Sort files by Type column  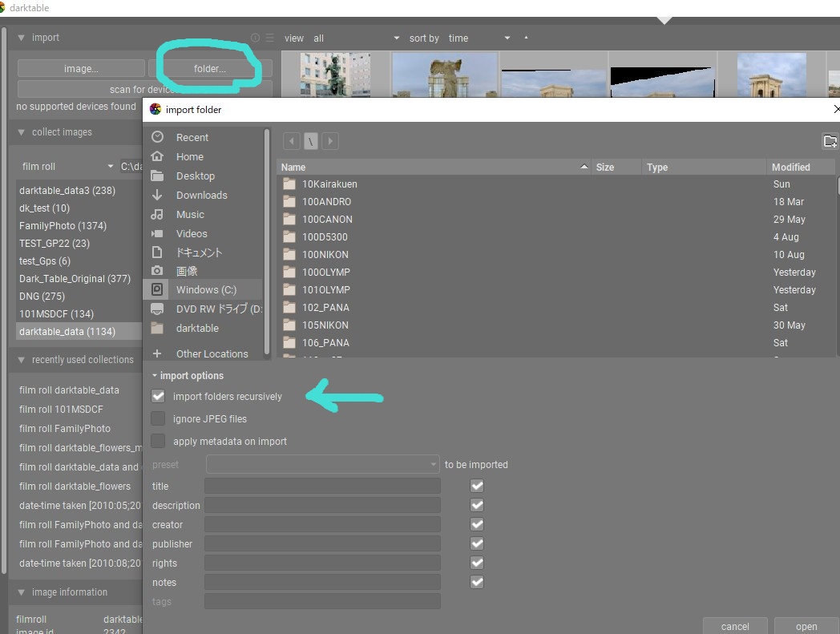point(705,168)
